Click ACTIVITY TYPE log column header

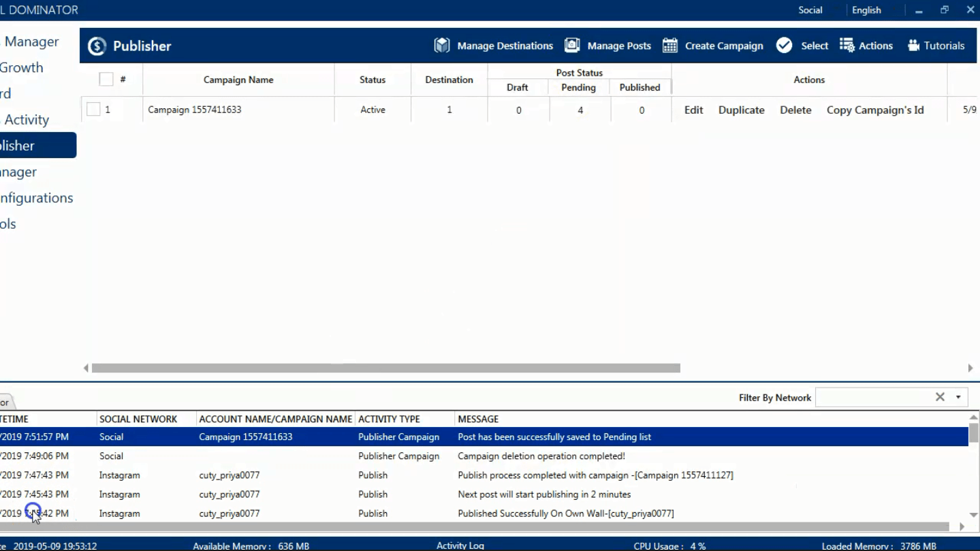[x=405, y=419]
